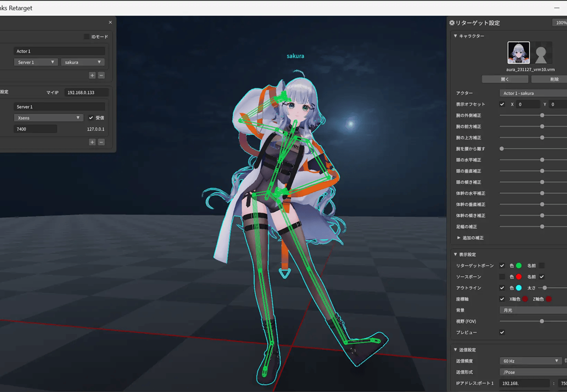Click the green リターゲットボーン color swatch
567x392 pixels.
(519, 266)
